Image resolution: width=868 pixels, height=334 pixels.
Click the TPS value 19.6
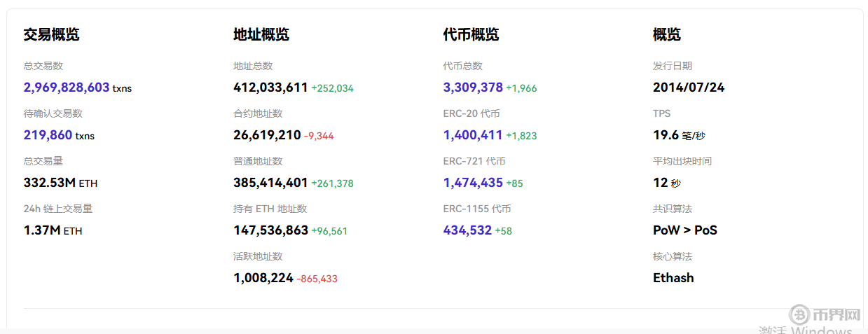coord(666,135)
